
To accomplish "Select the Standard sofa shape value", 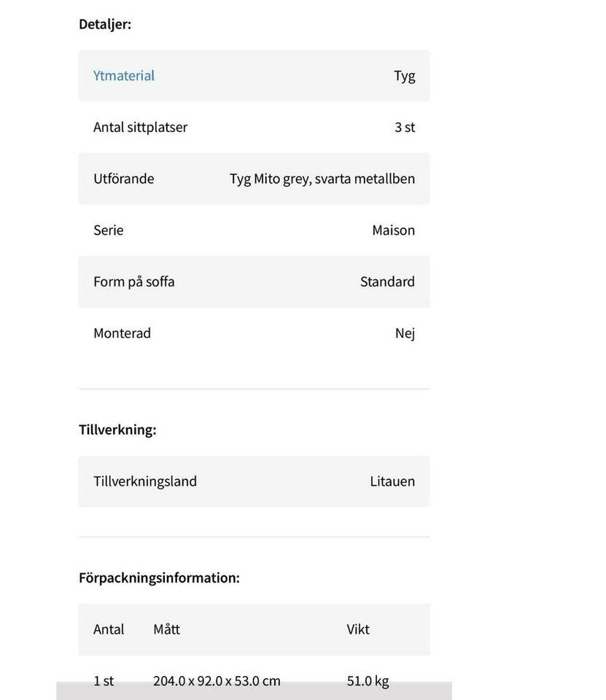I will point(387,281).
